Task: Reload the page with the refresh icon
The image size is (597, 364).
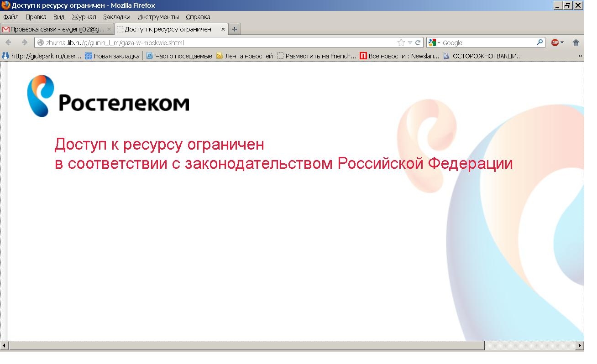Action: coord(418,42)
